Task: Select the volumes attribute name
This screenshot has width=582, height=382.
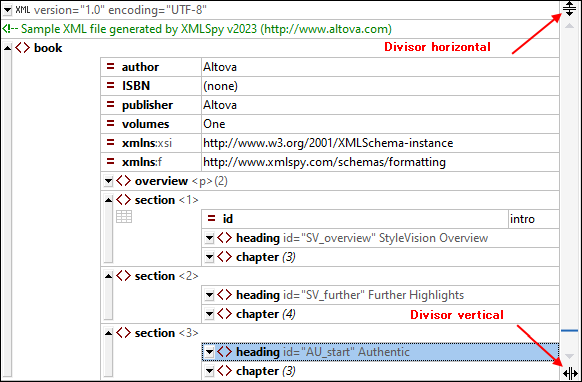Action: pos(146,124)
